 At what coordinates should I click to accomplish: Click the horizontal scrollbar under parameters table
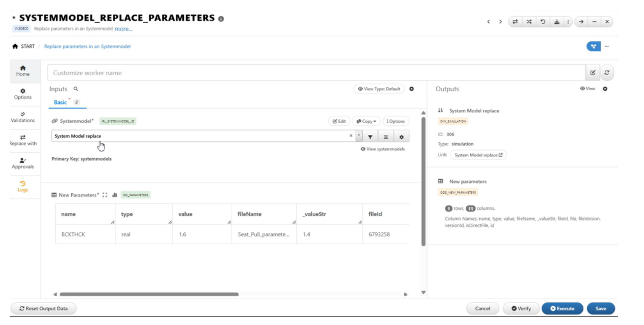coord(149,294)
